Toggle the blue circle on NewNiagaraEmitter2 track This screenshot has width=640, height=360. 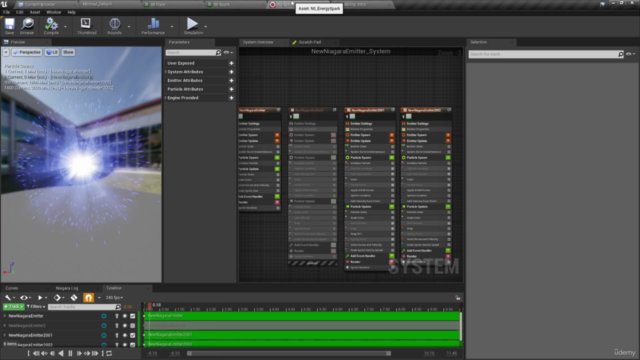tap(104, 326)
